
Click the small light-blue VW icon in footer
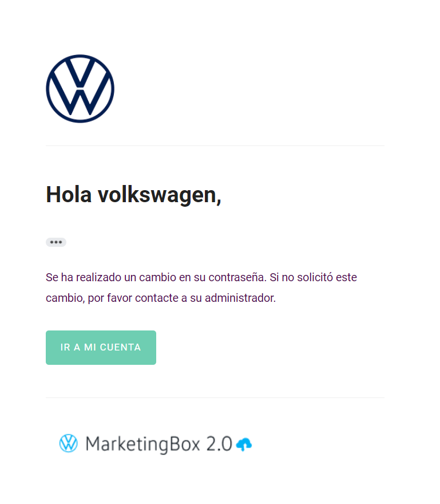69,443
